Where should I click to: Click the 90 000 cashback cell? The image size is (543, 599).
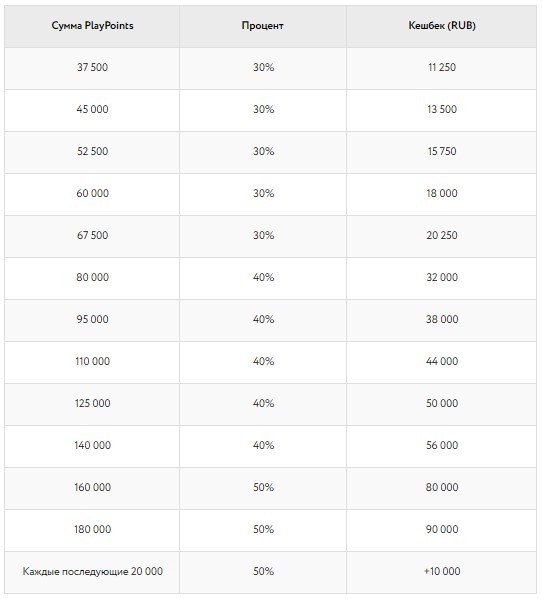tap(442, 530)
